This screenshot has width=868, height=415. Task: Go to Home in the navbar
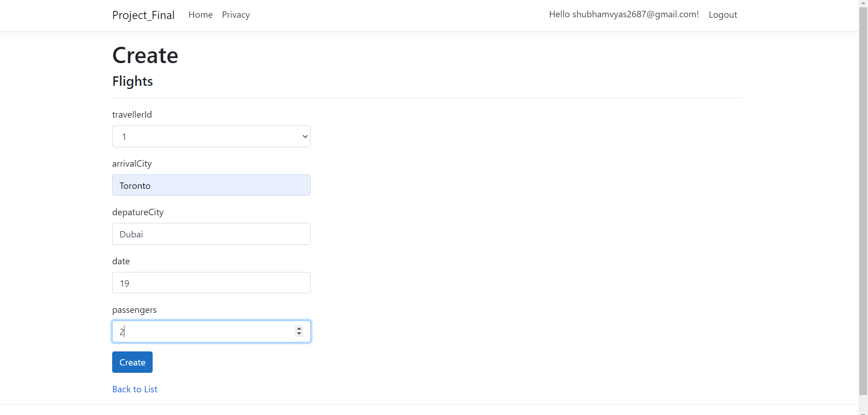200,15
